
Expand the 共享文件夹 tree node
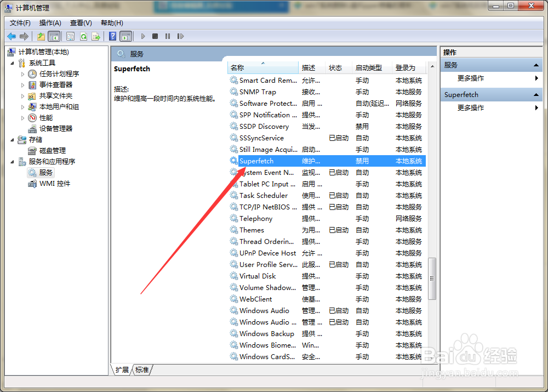pos(22,96)
